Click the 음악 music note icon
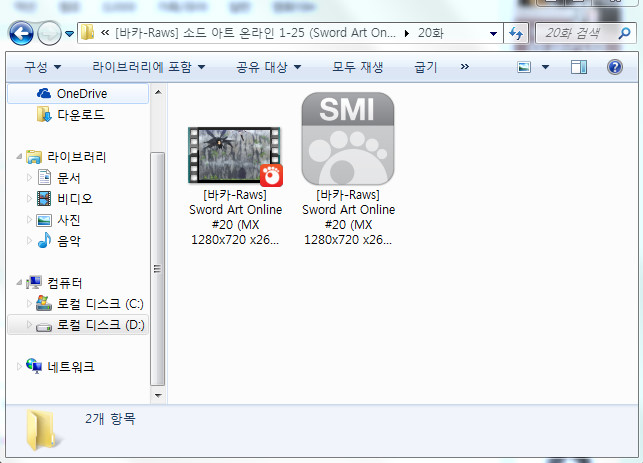This screenshot has width=643, height=463. pos(44,240)
